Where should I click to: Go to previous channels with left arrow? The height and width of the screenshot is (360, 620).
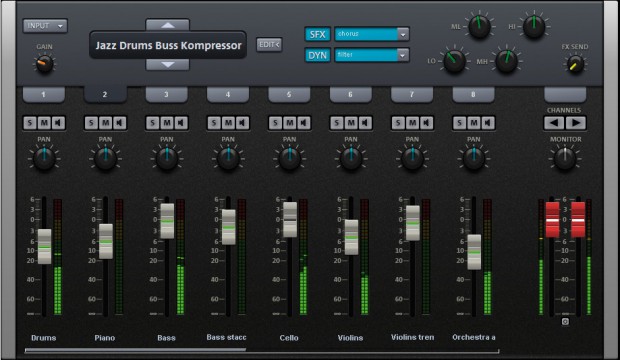point(554,123)
